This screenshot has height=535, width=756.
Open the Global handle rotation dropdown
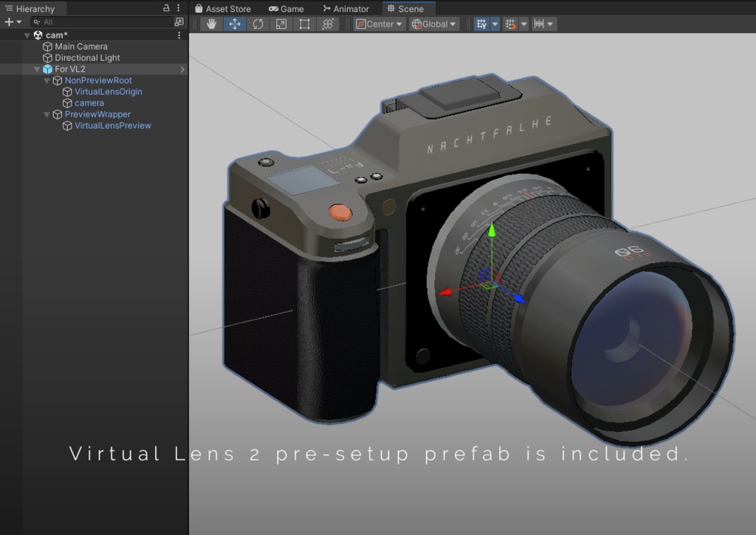(434, 24)
